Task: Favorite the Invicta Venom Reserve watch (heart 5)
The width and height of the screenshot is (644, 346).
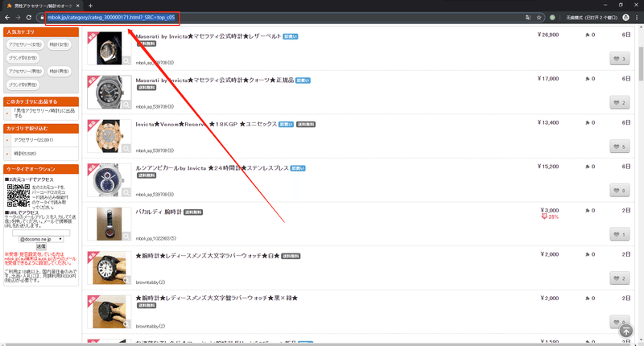Action: [x=619, y=146]
